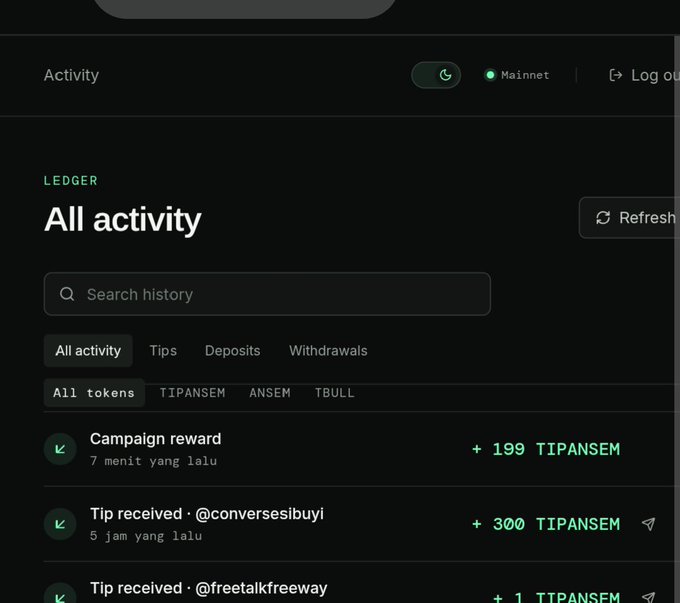Viewport: 680px width, 603px height.
Task: Filter by TBULL token
Action: (334, 393)
